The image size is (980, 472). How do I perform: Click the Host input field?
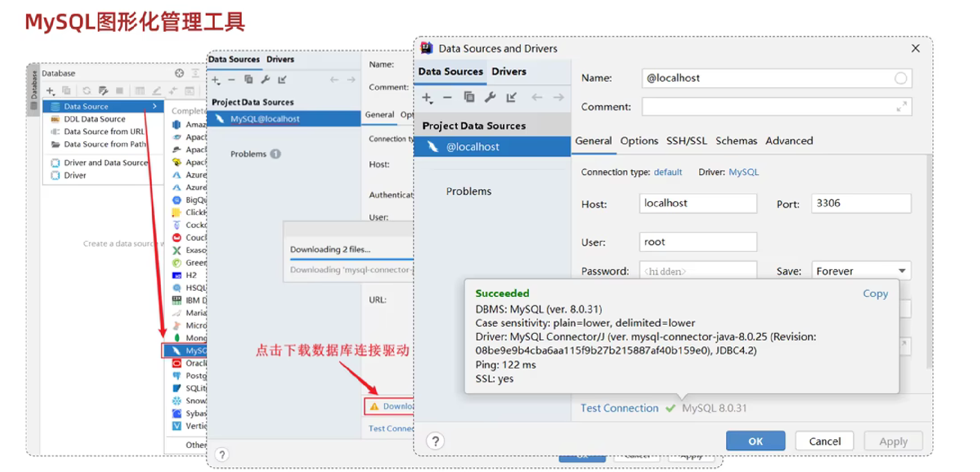coord(698,203)
